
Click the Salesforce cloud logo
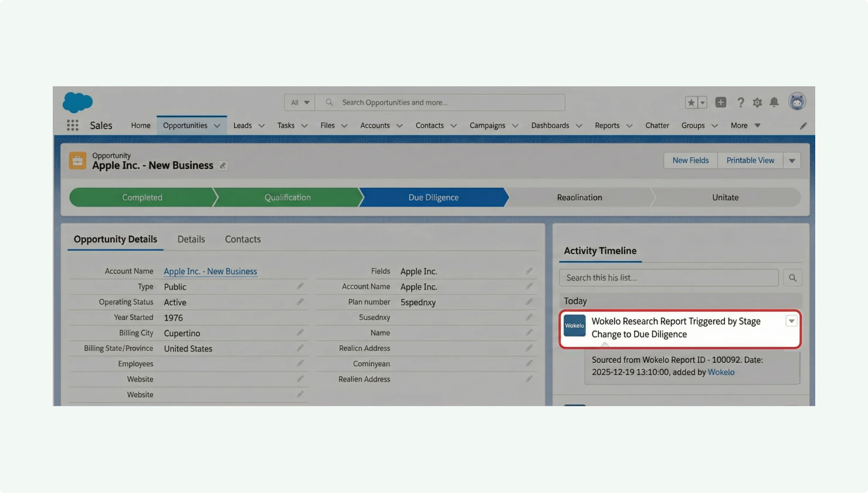[77, 102]
